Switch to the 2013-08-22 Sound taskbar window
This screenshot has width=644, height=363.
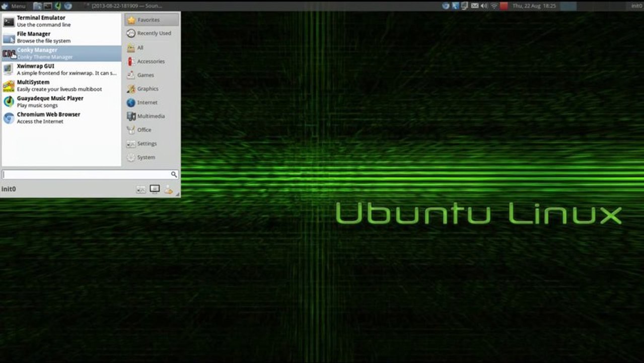coord(124,6)
